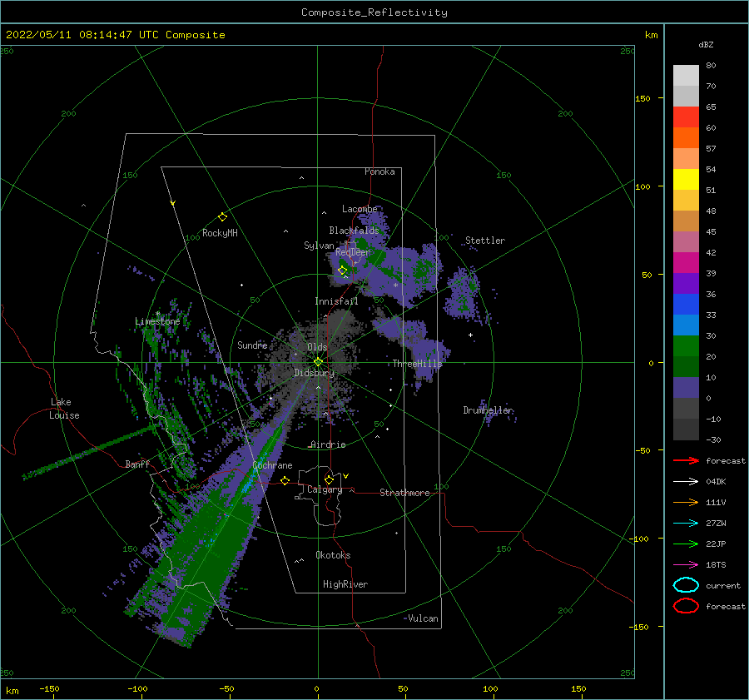Click the cyan 27ZW arrow icon
The image size is (749, 700).
point(686,524)
